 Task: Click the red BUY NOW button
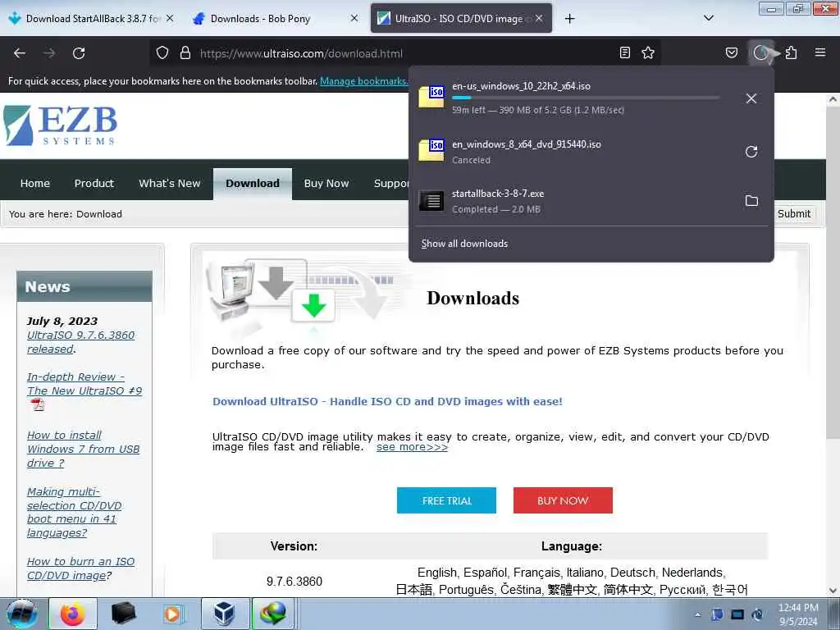(x=563, y=500)
